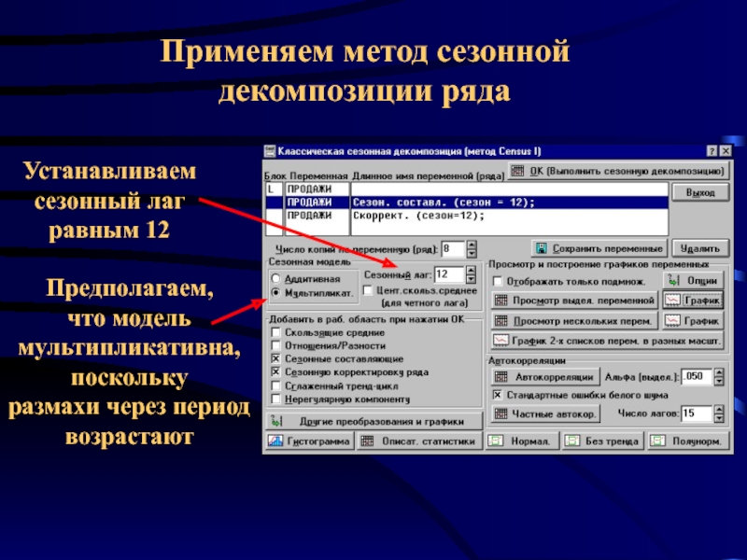Close the Классическая сезонная декомпозиция dialog
This screenshot has height=560, width=747.
(x=726, y=151)
